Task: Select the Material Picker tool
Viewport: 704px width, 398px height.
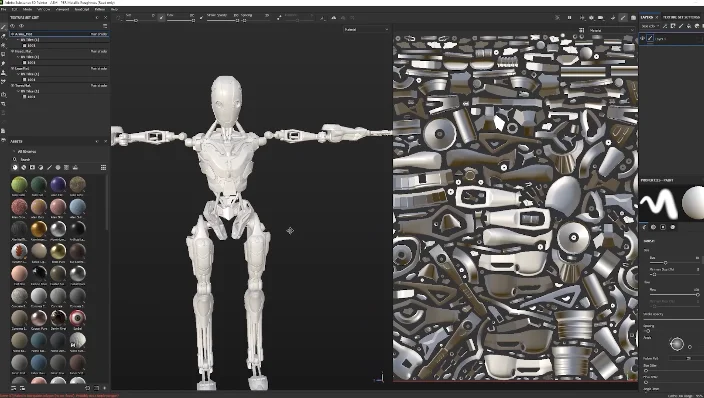Action: coord(4,81)
